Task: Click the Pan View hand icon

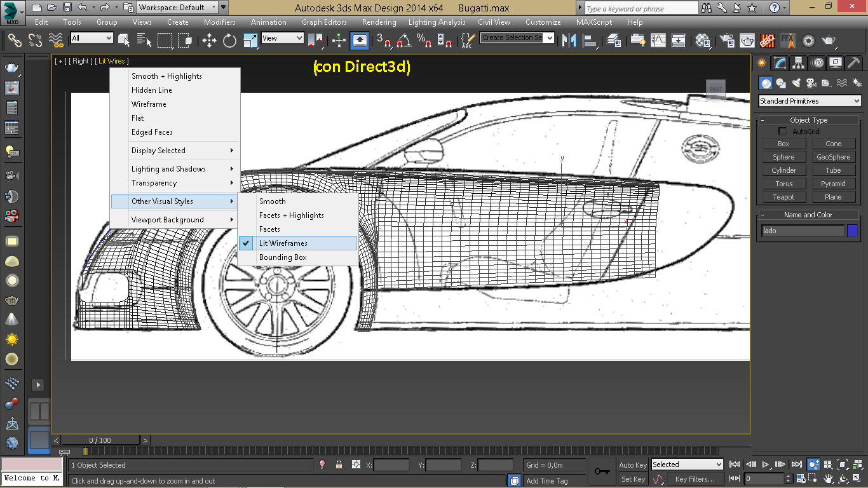Action: pyautogui.click(x=829, y=479)
